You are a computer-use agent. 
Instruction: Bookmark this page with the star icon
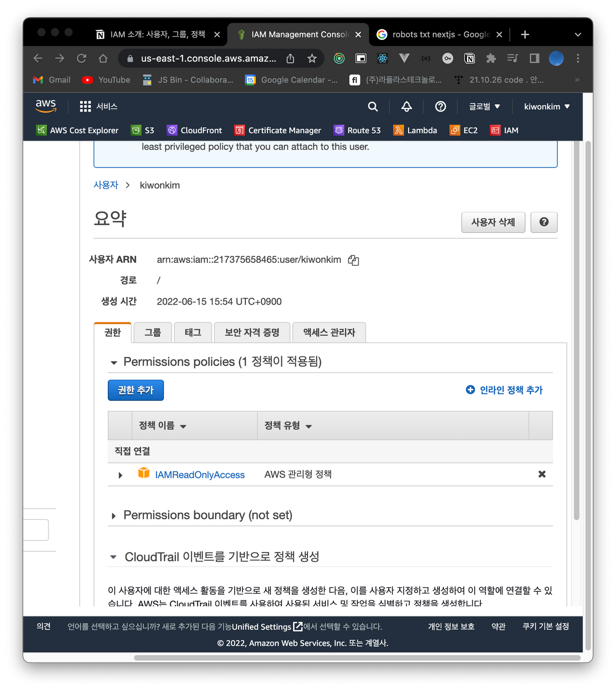(x=312, y=58)
